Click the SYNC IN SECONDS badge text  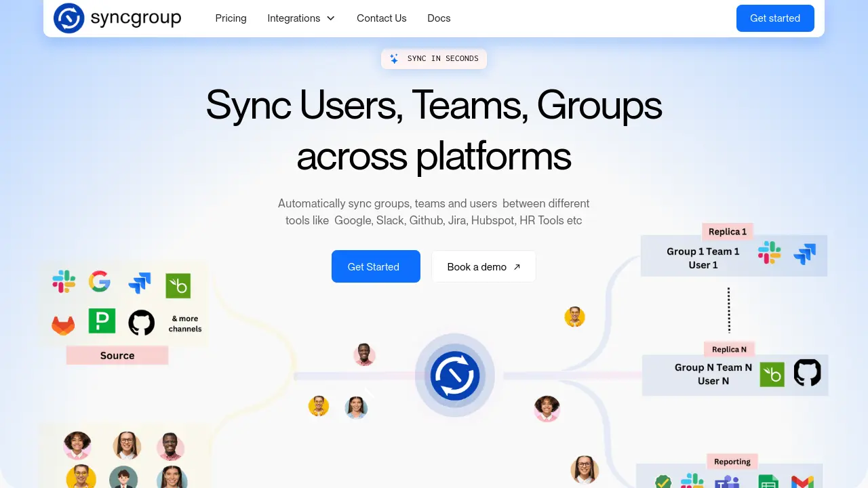point(443,59)
